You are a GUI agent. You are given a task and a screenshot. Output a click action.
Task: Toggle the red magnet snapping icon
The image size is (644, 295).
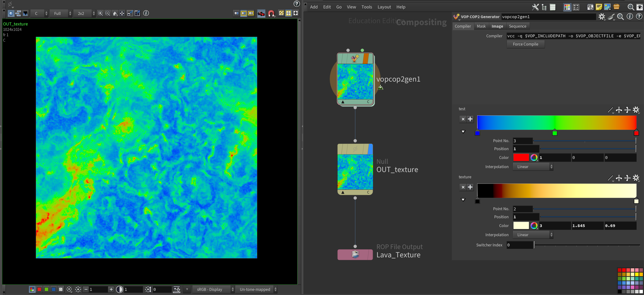271,13
